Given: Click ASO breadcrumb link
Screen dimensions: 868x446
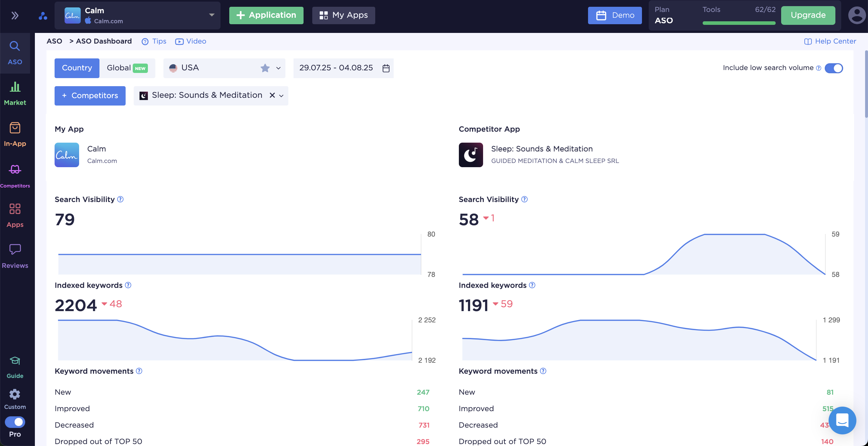Looking at the screenshot, I should click(54, 41).
